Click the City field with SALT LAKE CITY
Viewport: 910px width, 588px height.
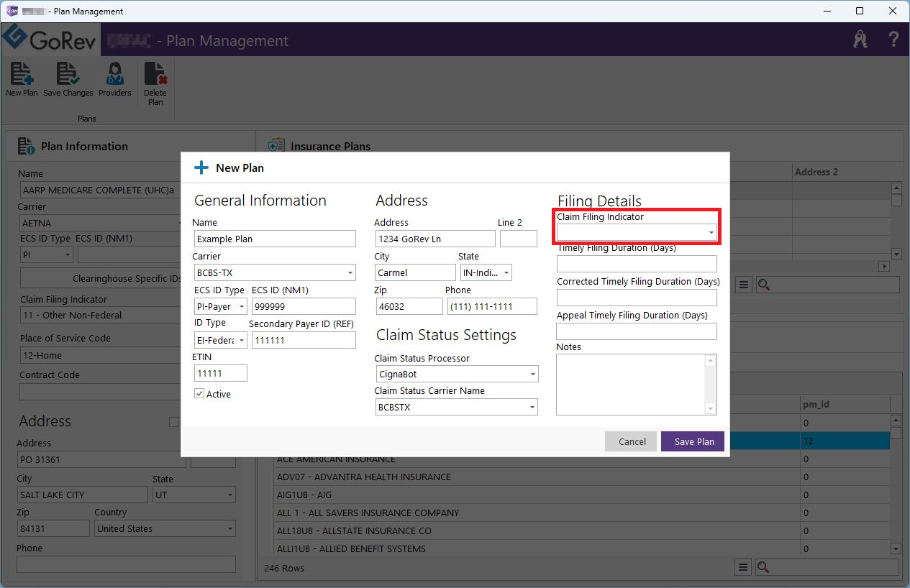point(83,495)
